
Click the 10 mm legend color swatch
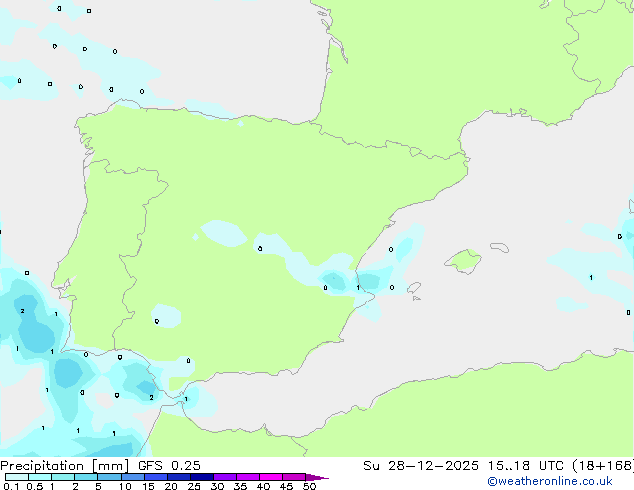point(132,477)
